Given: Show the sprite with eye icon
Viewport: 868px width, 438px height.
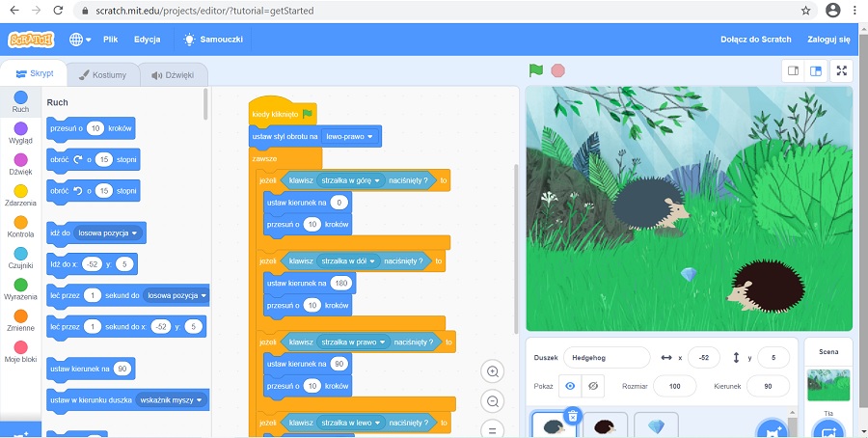Looking at the screenshot, I should [x=570, y=386].
